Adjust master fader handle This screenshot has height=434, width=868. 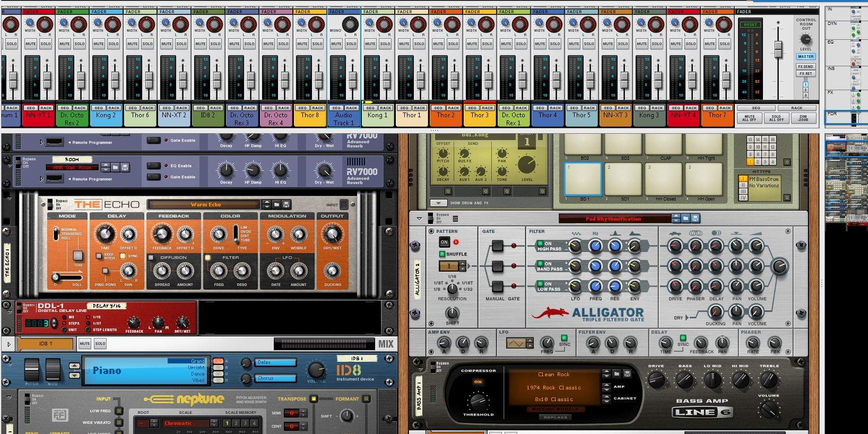(x=778, y=49)
